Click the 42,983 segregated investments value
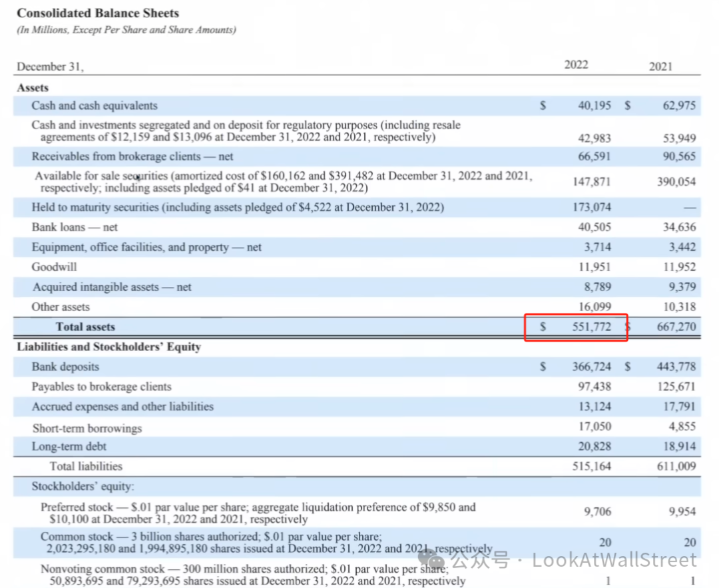 [x=595, y=138]
